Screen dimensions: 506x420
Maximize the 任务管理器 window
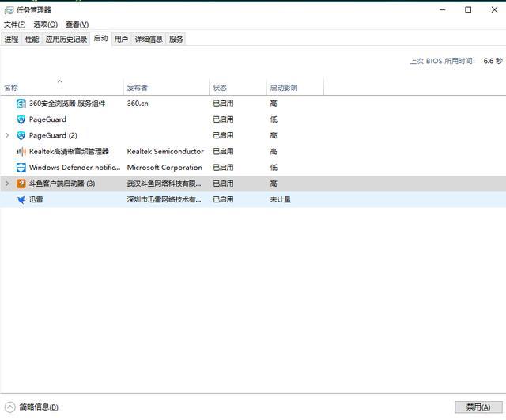(468, 10)
